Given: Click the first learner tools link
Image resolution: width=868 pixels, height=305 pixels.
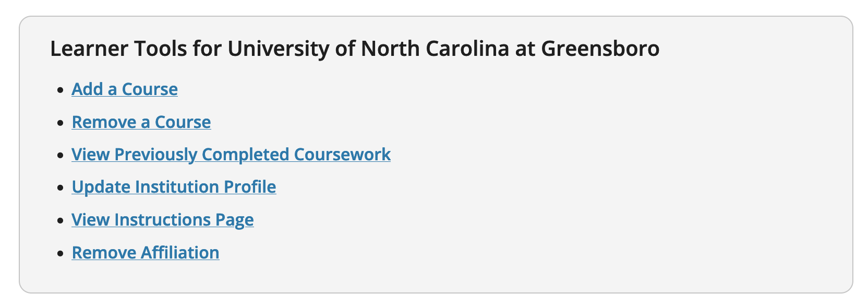Looking at the screenshot, I should 124,89.
